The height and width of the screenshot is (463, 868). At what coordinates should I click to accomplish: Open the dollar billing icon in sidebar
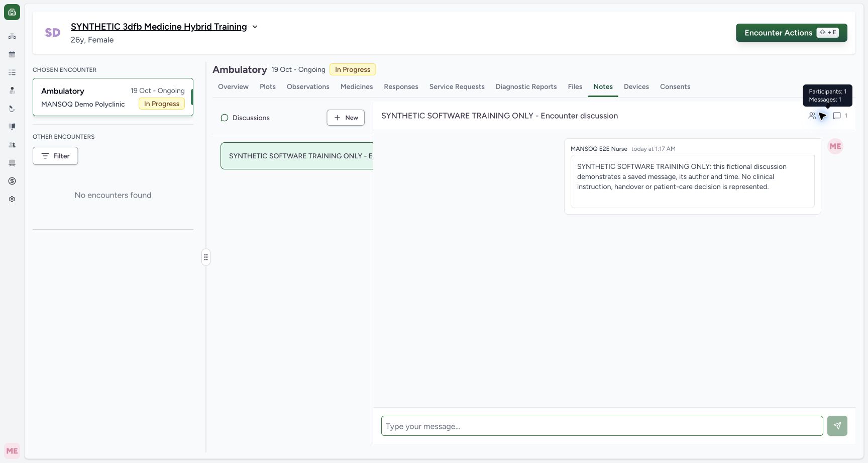click(x=12, y=181)
